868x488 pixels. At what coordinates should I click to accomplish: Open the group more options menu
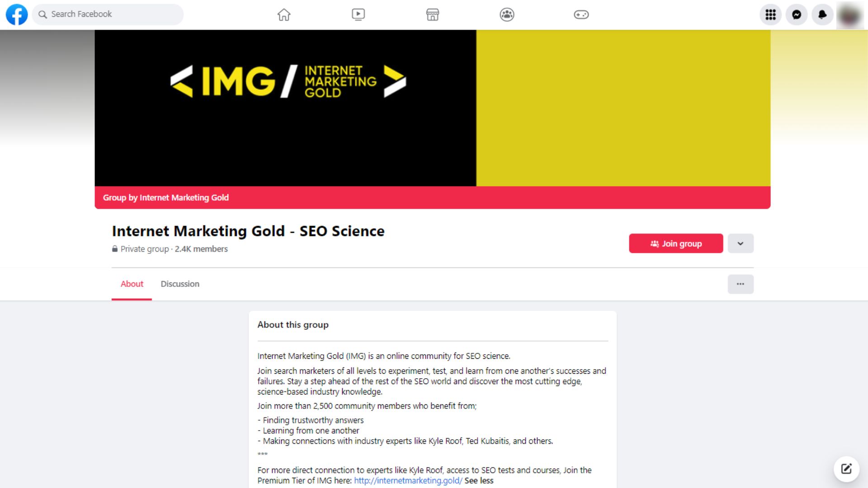741,284
